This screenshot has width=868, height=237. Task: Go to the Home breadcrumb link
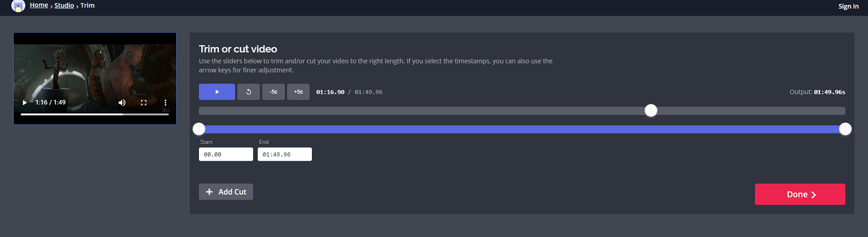coord(38,6)
